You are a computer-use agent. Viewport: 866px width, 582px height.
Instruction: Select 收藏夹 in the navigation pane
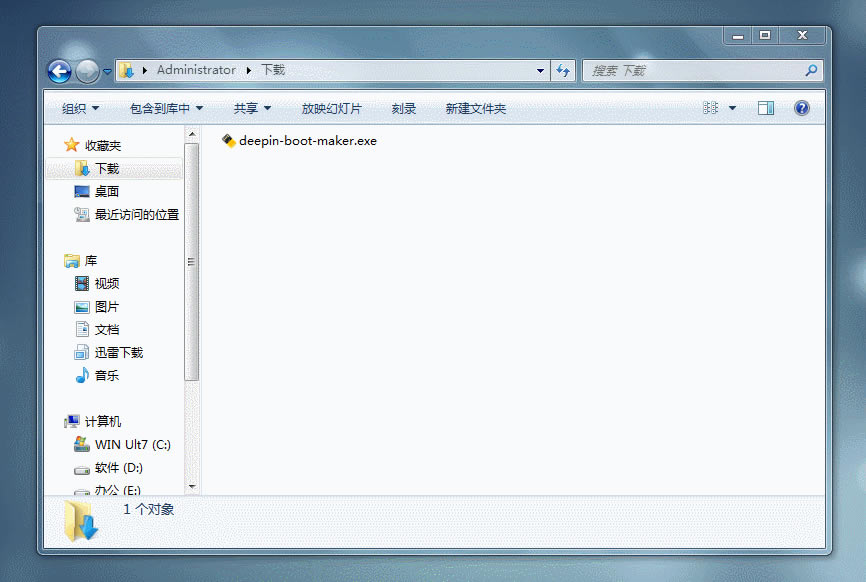(x=103, y=146)
